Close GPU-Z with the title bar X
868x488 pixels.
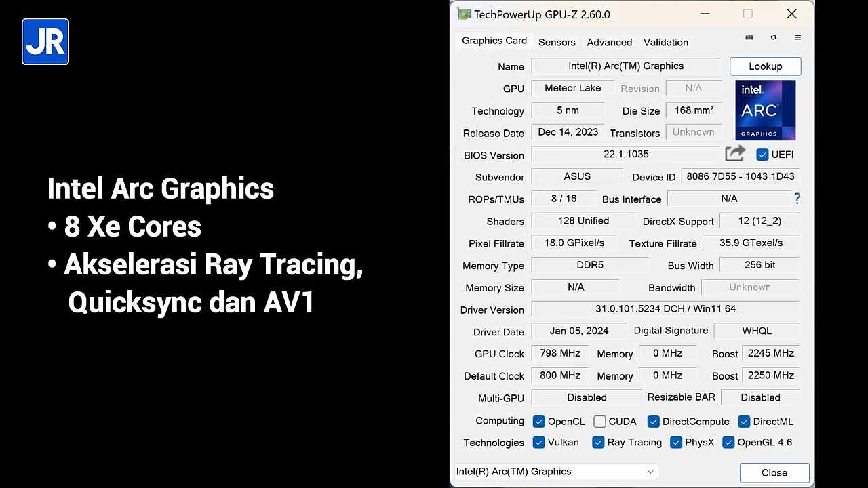coord(791,14)
